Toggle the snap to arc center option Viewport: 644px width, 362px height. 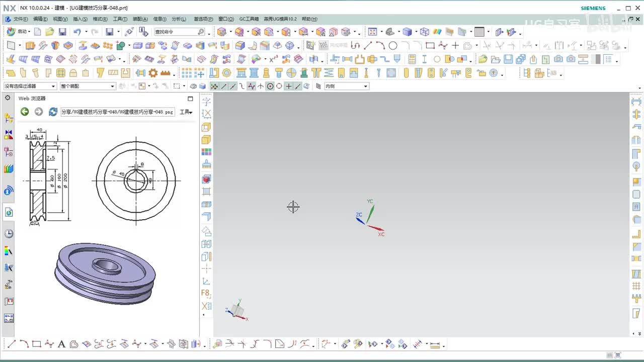[x=270, y=86]
